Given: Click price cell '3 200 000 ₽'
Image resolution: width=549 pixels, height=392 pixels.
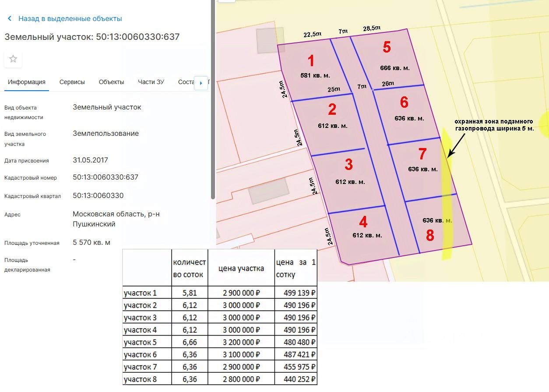Looking at the screenshot, I should 241,342.
